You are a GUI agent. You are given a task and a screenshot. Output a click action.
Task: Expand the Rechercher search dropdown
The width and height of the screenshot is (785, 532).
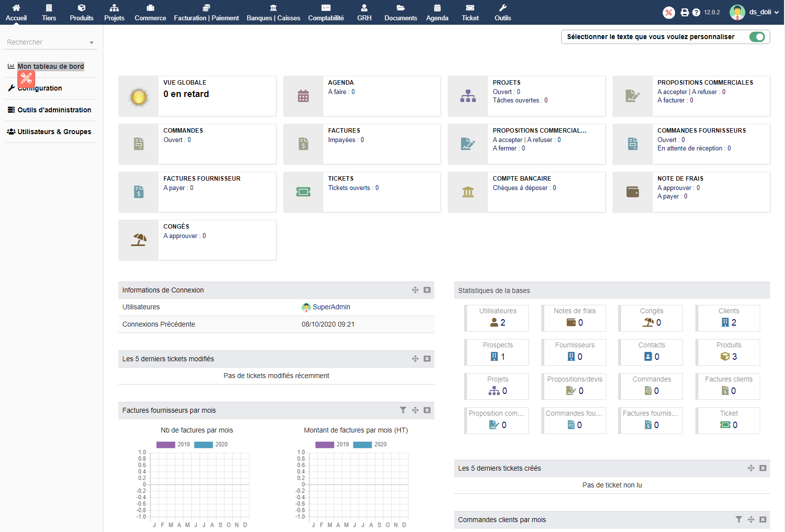[92, 43]
